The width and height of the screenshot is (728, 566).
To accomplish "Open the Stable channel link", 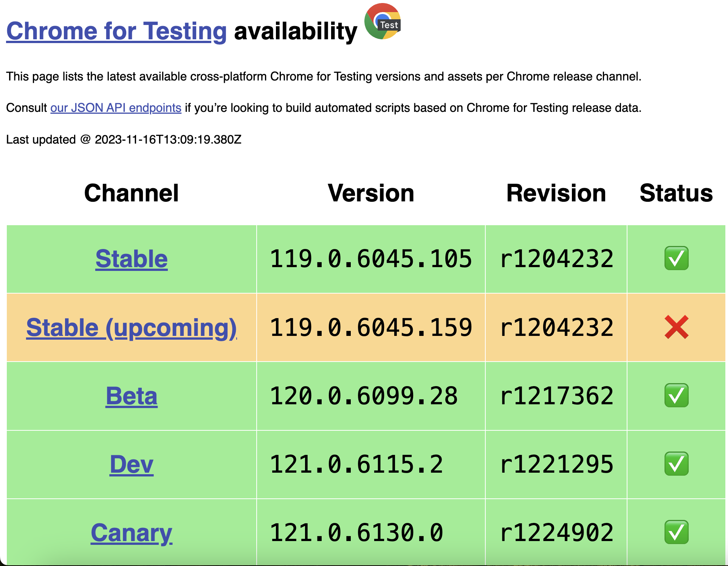I will point(131,259).
